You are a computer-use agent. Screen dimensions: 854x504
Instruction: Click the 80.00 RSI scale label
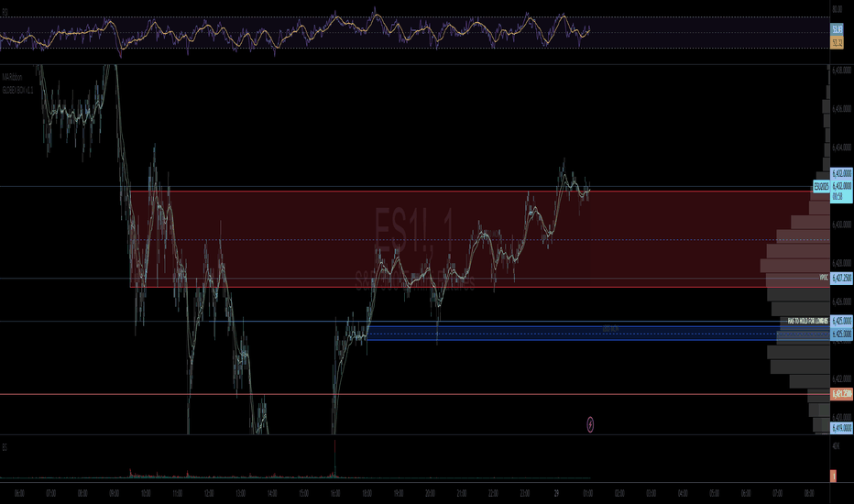(838, 9)
